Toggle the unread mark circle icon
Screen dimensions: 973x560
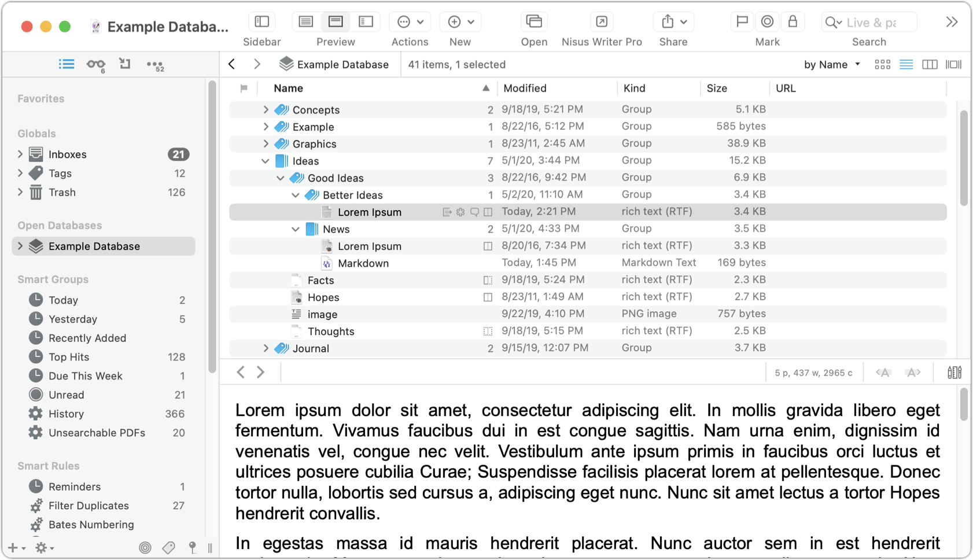tap(767, 22)
